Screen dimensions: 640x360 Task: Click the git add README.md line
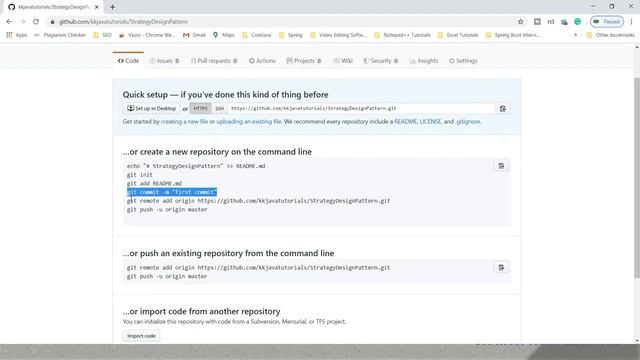click(x=154, y=184)
